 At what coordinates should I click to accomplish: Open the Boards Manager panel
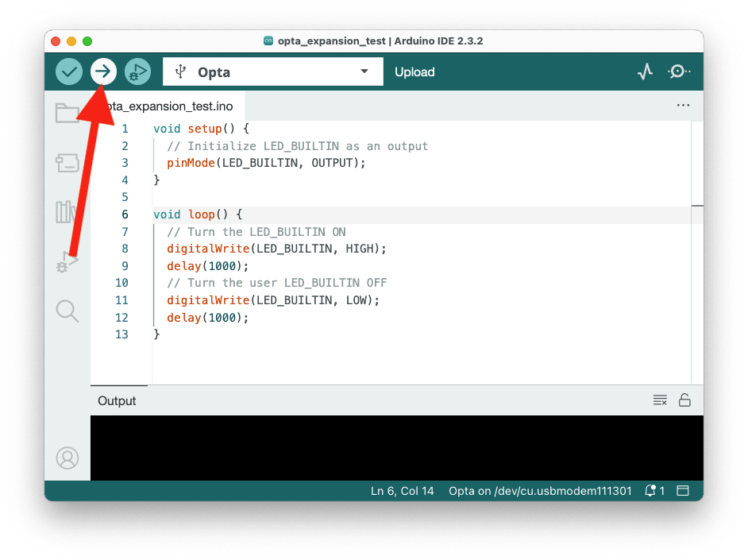click(x=67, y=163)
